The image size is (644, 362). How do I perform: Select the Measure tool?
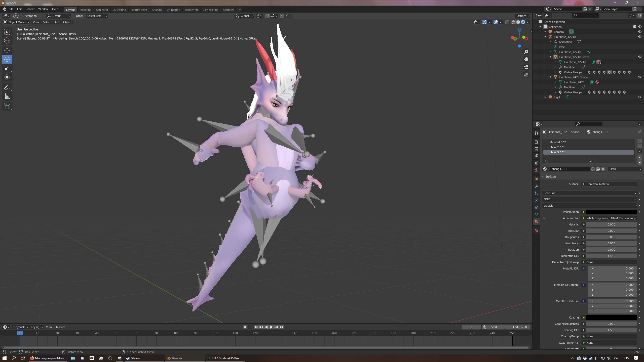tap(7, 96)
